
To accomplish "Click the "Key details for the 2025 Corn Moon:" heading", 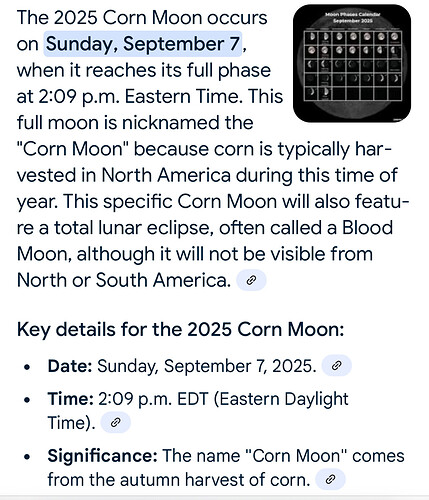I will 180,330.
